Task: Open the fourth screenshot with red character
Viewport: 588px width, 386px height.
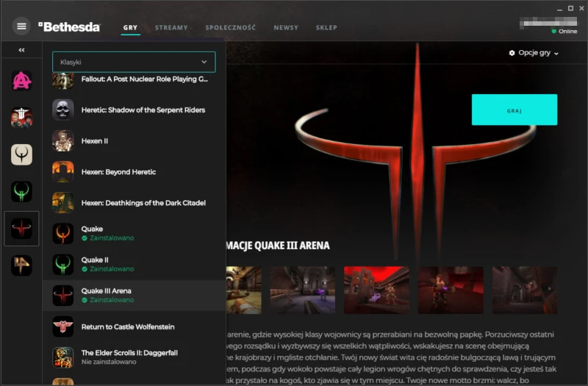Action: [451, 290]
